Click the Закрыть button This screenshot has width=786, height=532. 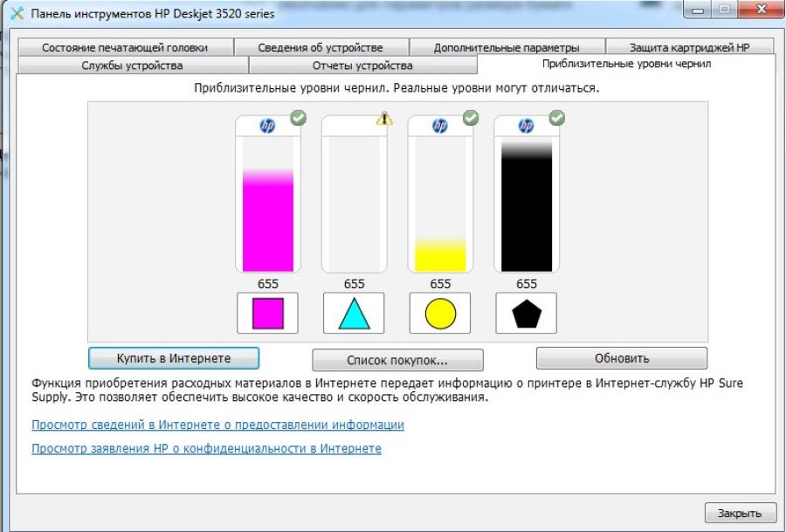740,513
